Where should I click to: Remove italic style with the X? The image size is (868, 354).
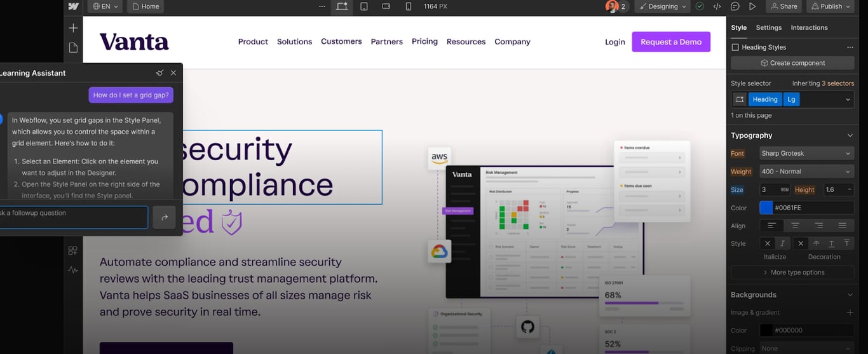click(x=768, y=243)
